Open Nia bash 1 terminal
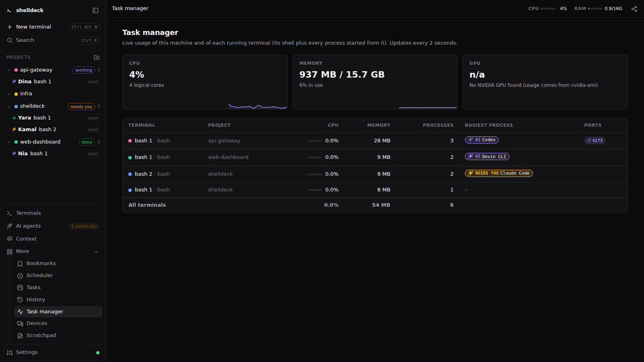The width and height of the screenshot is (644, 362). (x=56, y=154)
